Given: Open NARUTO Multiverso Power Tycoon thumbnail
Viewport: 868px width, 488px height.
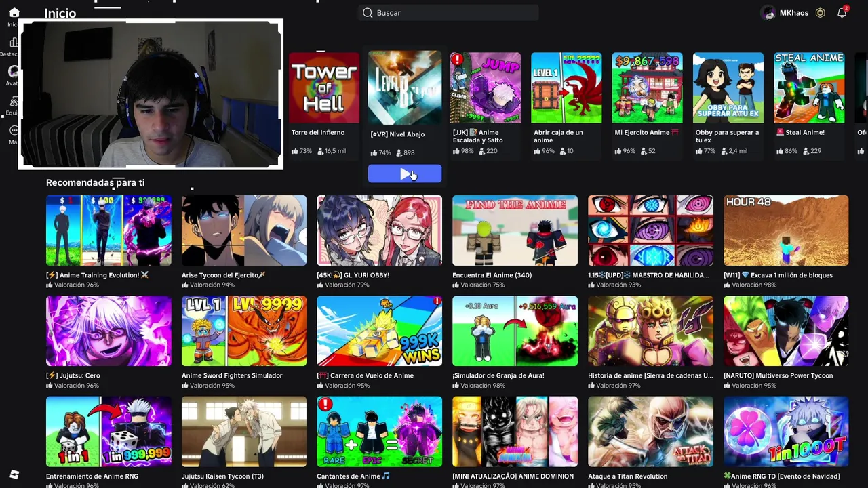Looking at the screenshot, I should tap(786, 331).
